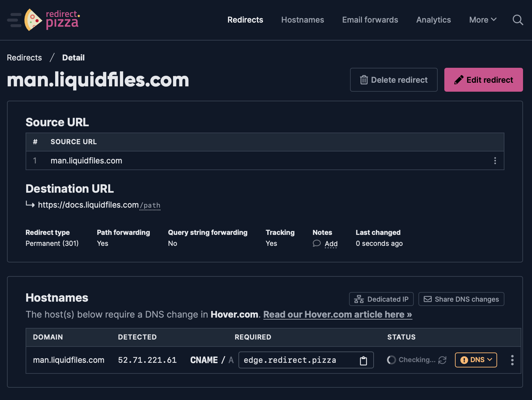The width and height of the screenshot is (532, 400).
Task: Open the hamburger sidebar menu icon
Action: [14, 20]
